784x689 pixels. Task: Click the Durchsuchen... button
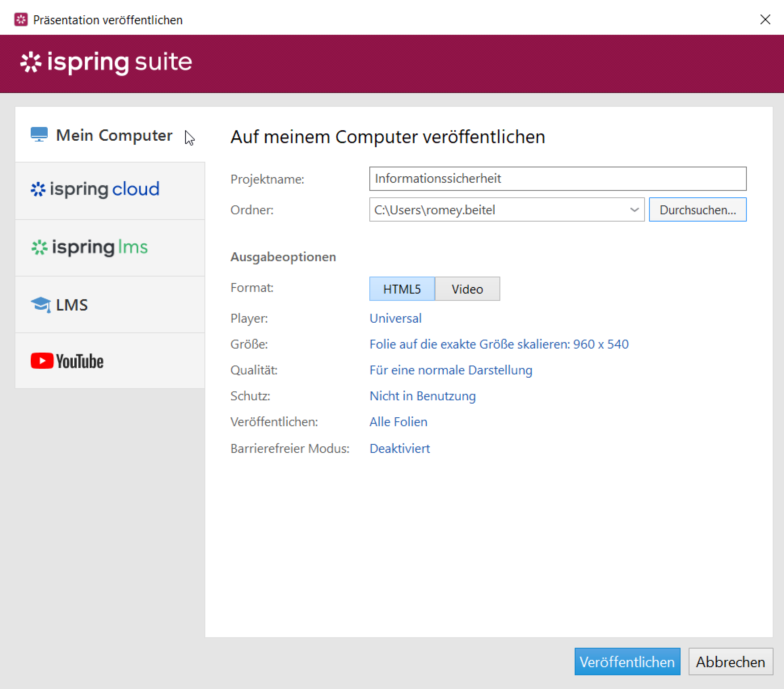[x=698, y=210]
